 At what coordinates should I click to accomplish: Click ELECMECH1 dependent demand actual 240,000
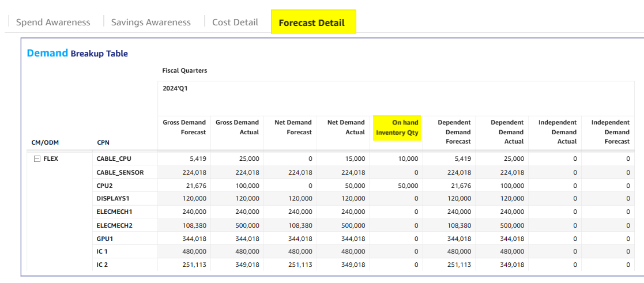[512, 212]
